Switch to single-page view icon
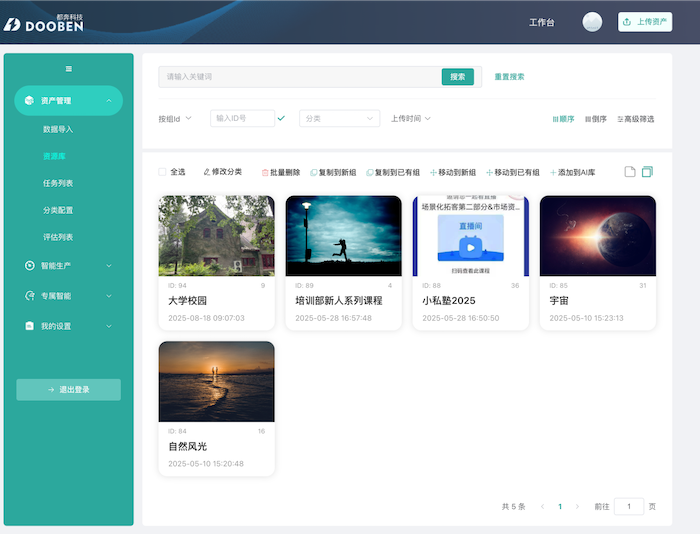 point(630,172)
